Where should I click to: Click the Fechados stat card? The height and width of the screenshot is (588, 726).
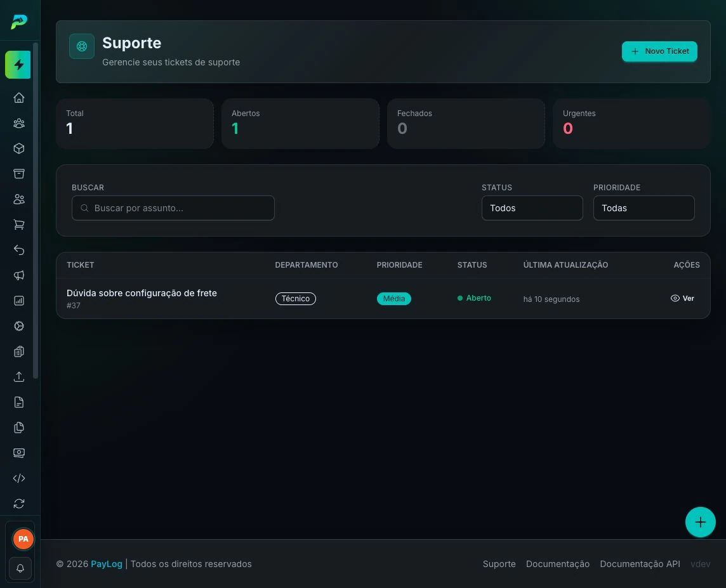click(466, 124)
